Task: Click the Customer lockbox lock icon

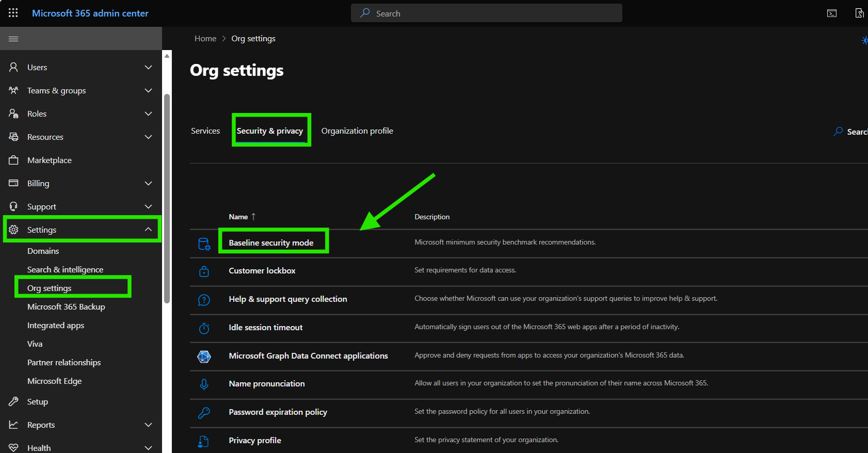Action: point(204,271)
